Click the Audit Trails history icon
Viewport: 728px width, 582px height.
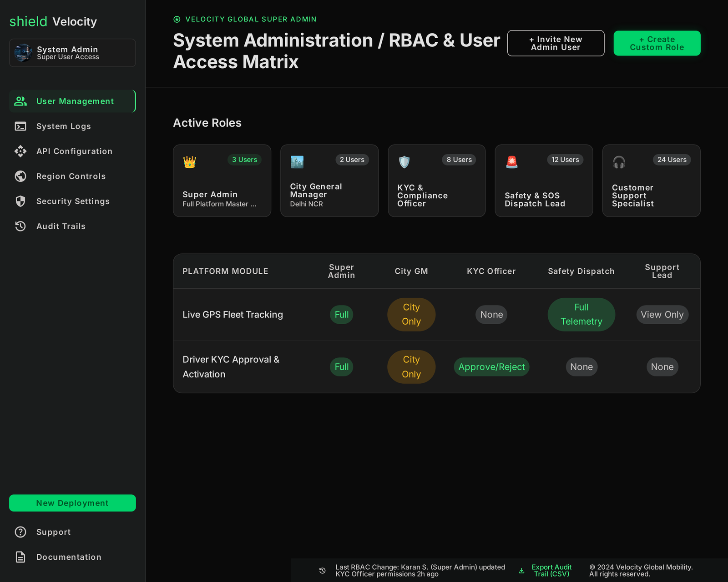[x=20, y=226]
